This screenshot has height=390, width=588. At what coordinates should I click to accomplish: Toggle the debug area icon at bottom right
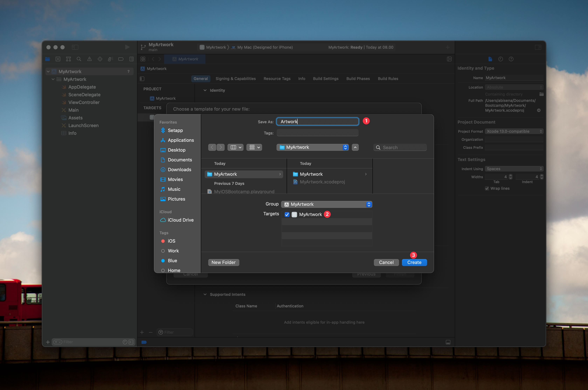[448, 342]
